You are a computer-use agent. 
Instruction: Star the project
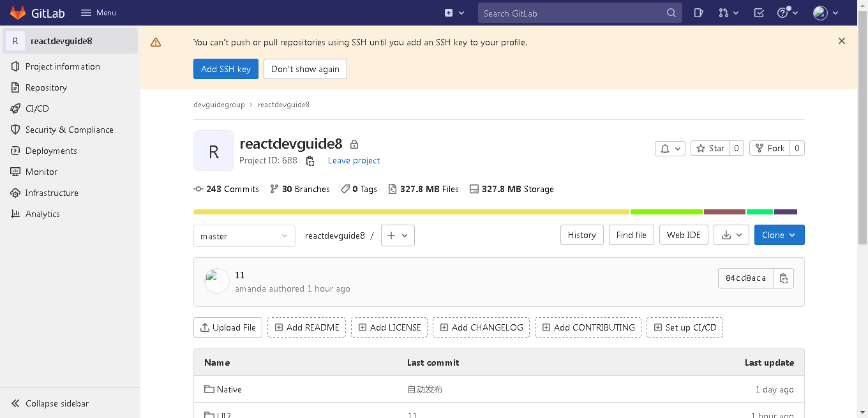(x=710, y=148)
